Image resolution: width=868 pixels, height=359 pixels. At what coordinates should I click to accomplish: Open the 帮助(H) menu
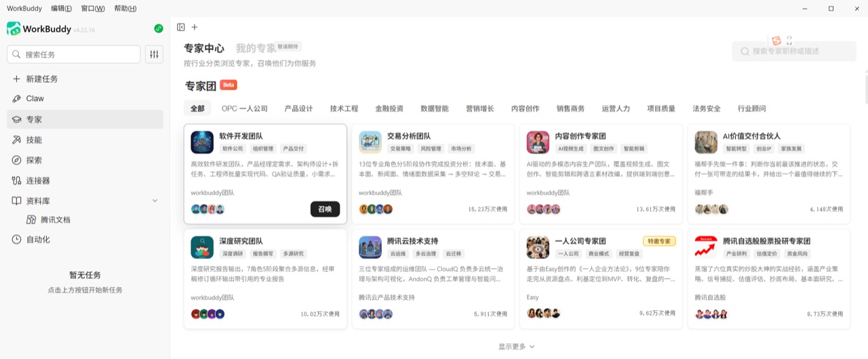125,8
